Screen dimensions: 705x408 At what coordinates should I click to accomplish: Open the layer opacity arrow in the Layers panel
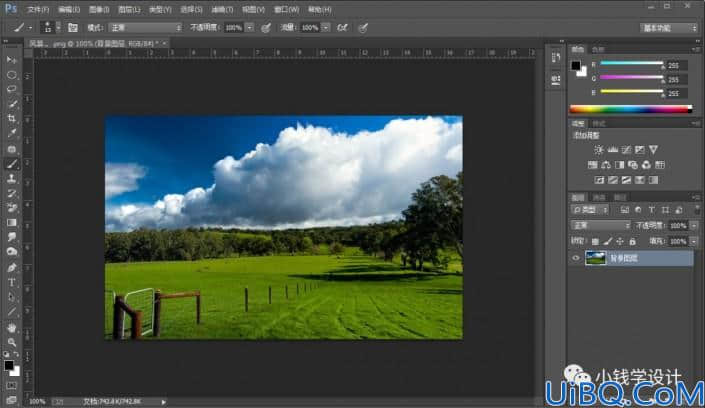coord(694,225)
